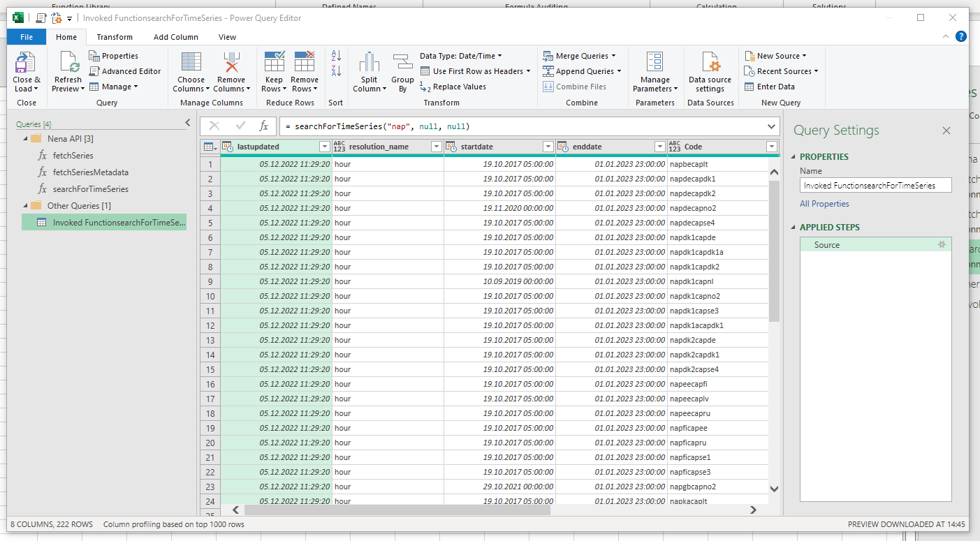Viewport: 980px width, 541px height.
Task: Select the Source applied step
Action: pos(875,245)
